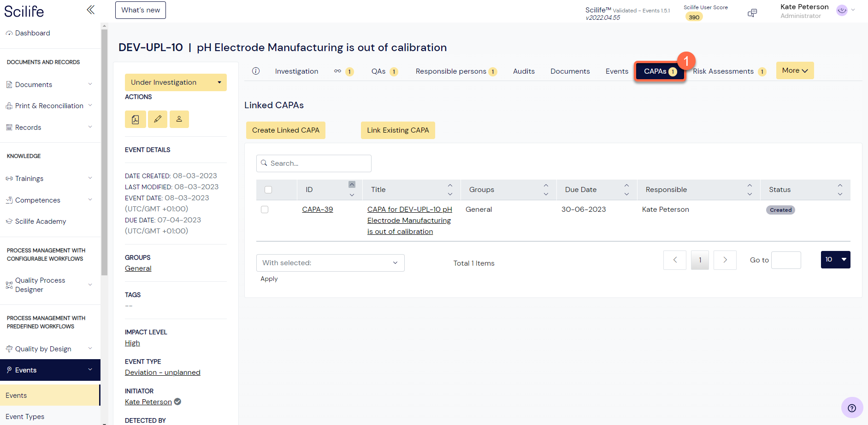
Task: Click the Dashboard icon in sidebar
Action: (x=9, y=33)
